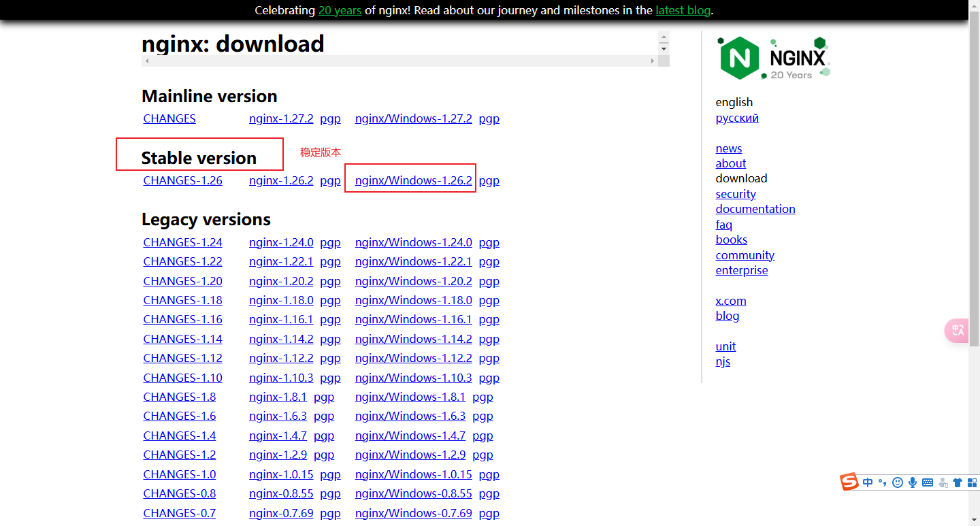
Task: Download nginx/Windows-1.26.2 stable version
Action: 413,180
